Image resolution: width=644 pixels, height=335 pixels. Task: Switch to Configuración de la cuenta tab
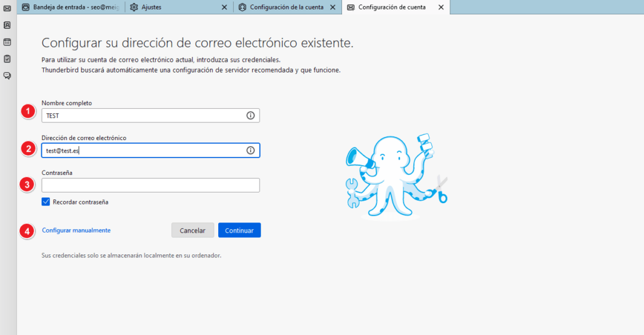point(284,7)
